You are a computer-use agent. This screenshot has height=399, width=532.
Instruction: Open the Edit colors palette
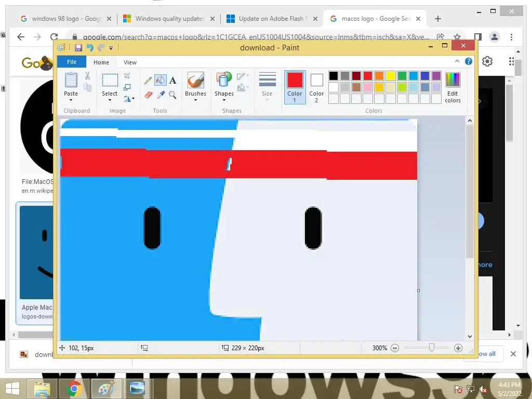click(x=453, y=87)
